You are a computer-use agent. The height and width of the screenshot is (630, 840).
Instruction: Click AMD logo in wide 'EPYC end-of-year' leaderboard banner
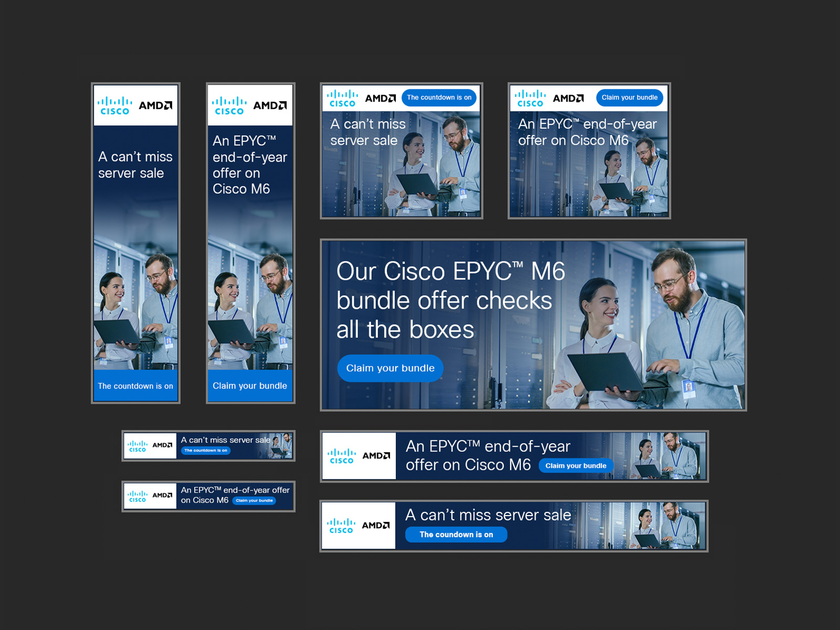(376, 456)
